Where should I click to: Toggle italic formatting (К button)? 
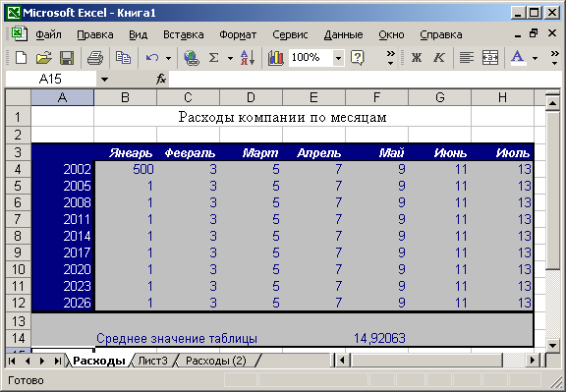pos(439,57)
